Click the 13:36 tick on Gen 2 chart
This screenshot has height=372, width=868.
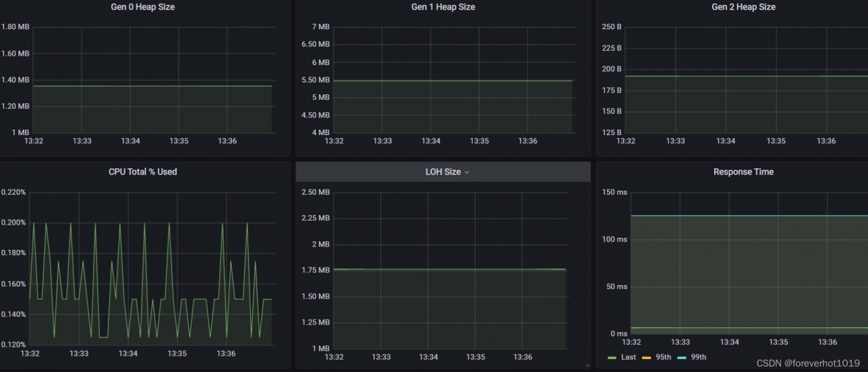point(826,141)
